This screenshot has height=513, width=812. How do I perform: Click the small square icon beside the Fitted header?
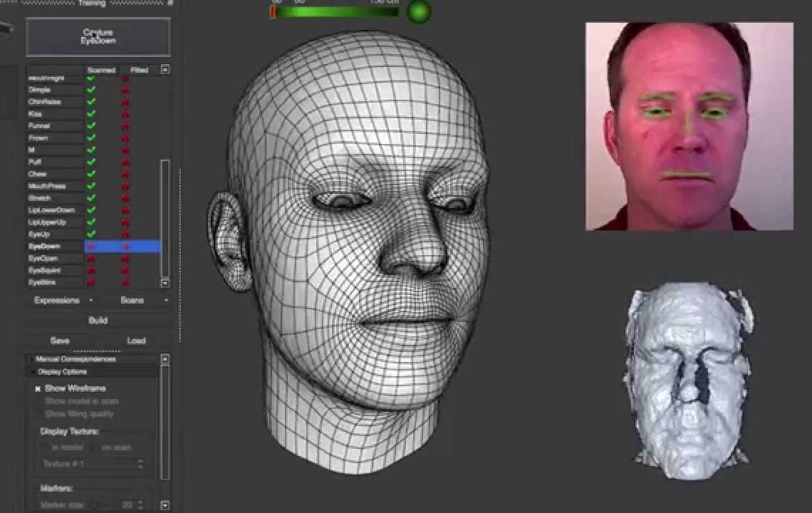164,69
